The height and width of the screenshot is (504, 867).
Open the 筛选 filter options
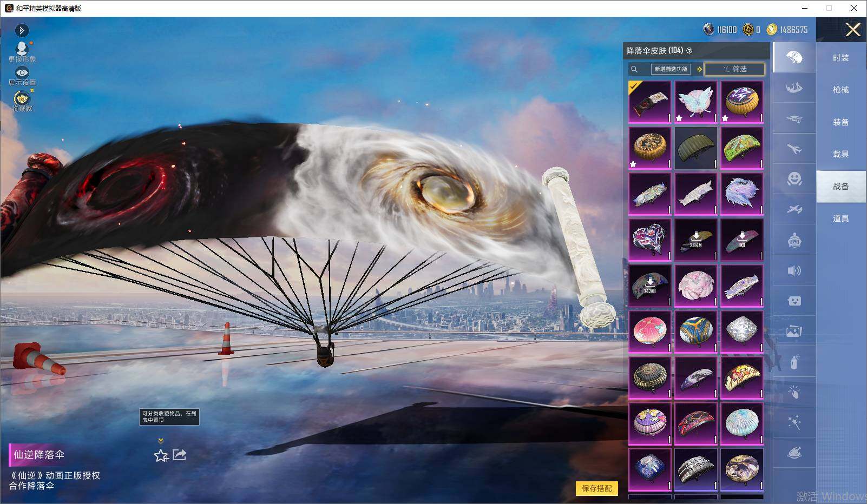[x=734, y=69]
